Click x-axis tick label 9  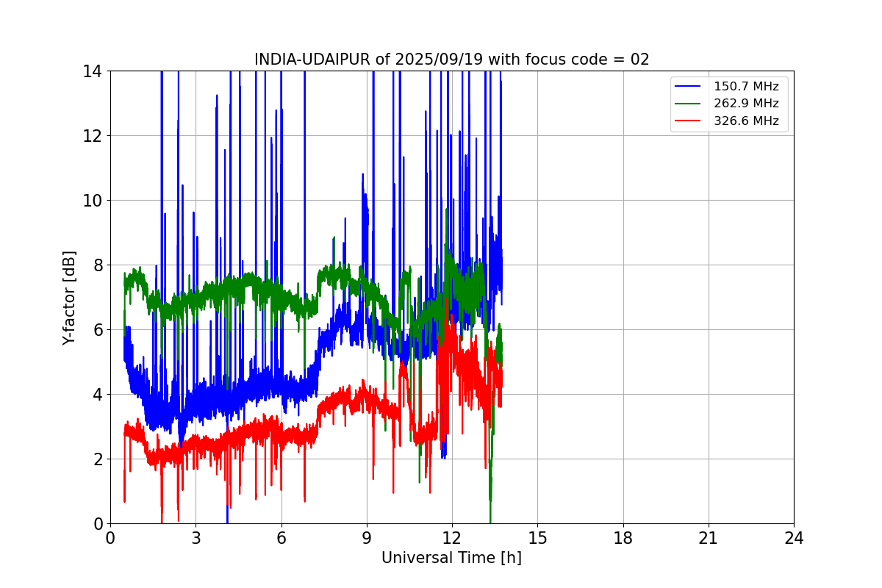[x=367, y=538]
